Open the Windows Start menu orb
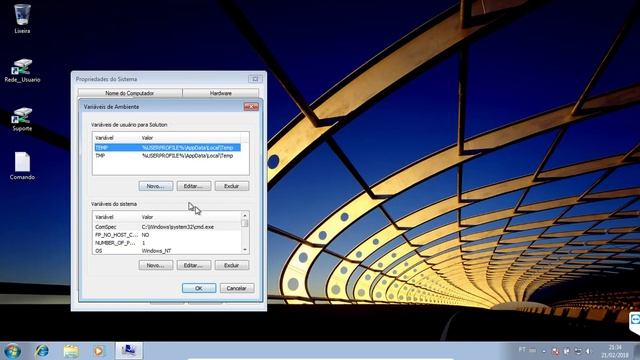 (x=12, y=351)
